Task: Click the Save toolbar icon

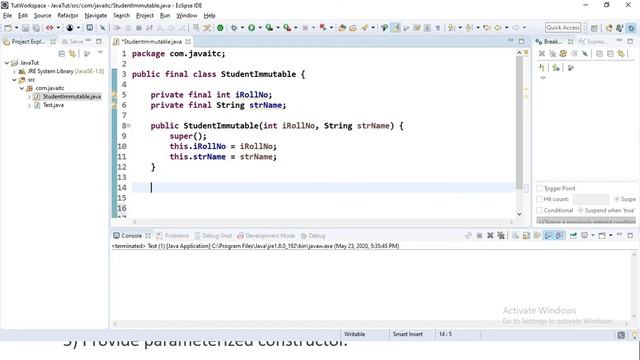Action: point(25,28)
